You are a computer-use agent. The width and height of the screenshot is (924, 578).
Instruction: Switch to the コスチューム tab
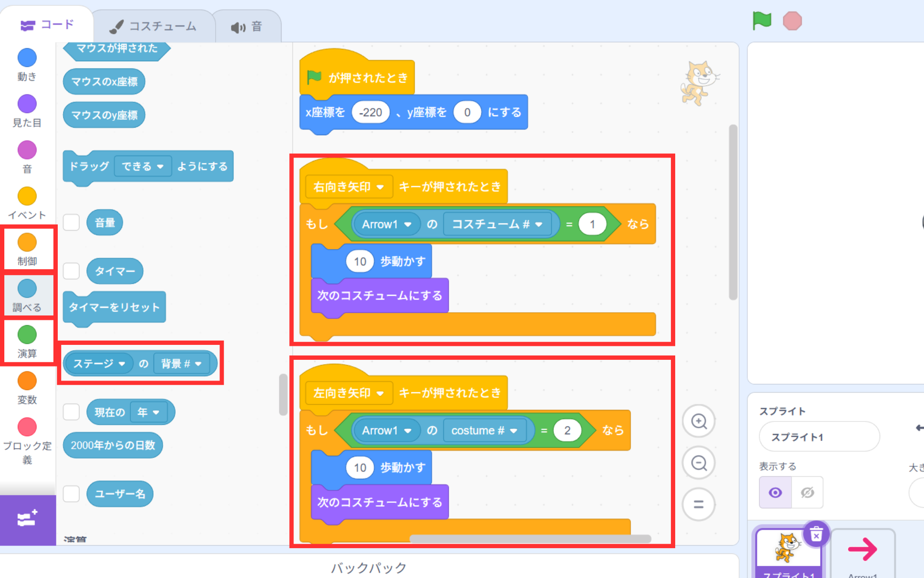tap(154, 26)
